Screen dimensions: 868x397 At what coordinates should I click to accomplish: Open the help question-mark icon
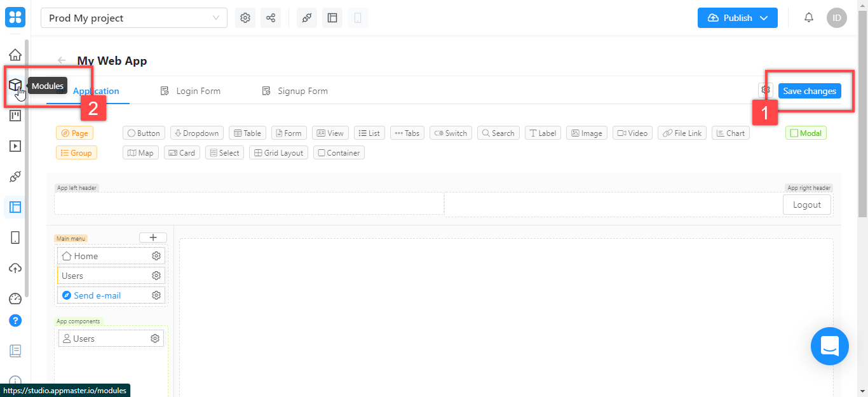tap(15, 320)
